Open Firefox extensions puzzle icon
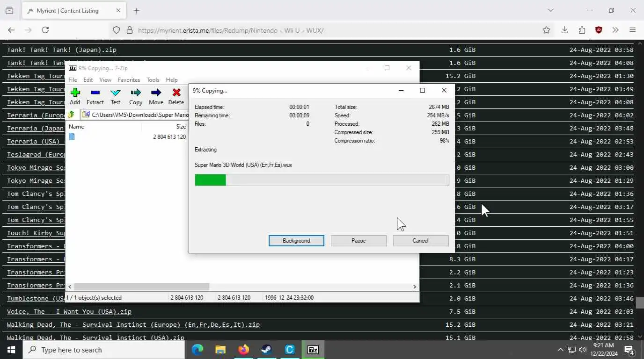The height and width of the screenshot is (359, 644). point(582,30)
